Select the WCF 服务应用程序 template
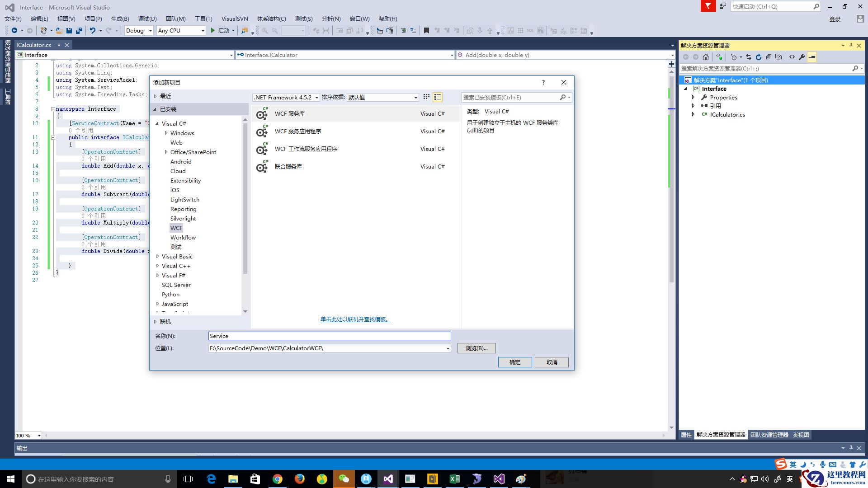The height and width of the screenshot is (488, 868). 298,131
